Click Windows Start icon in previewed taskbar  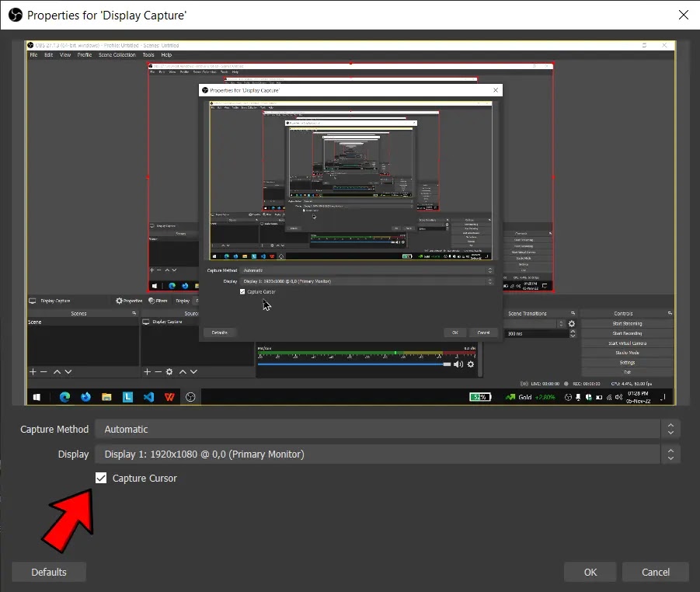(37, 397)
